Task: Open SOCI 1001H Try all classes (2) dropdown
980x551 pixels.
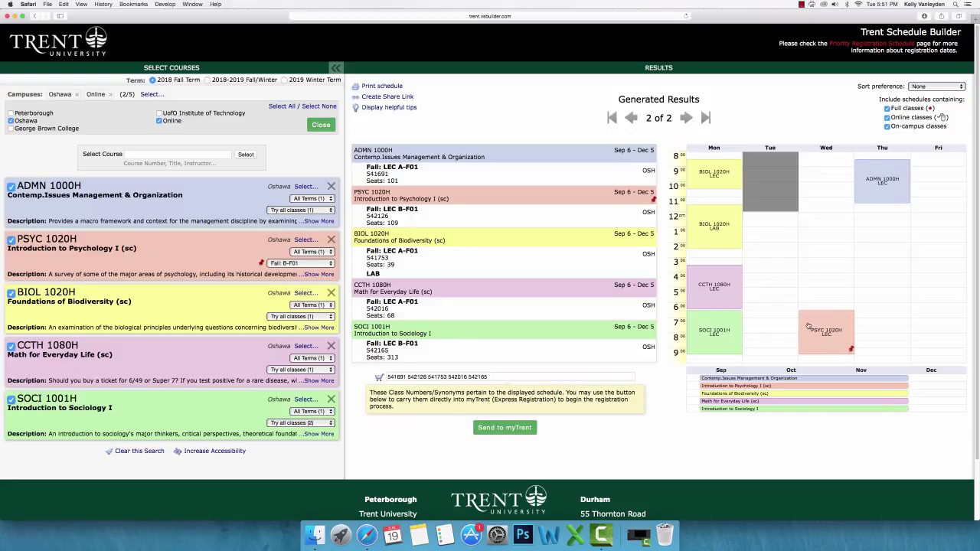Action: pyautogui.click(x=301, y=423)
